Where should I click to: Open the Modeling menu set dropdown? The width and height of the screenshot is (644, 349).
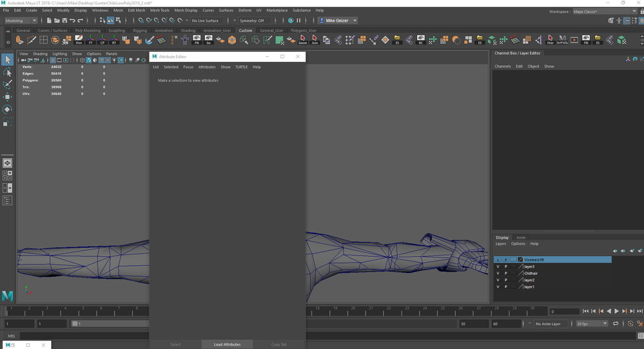(21, 21)
